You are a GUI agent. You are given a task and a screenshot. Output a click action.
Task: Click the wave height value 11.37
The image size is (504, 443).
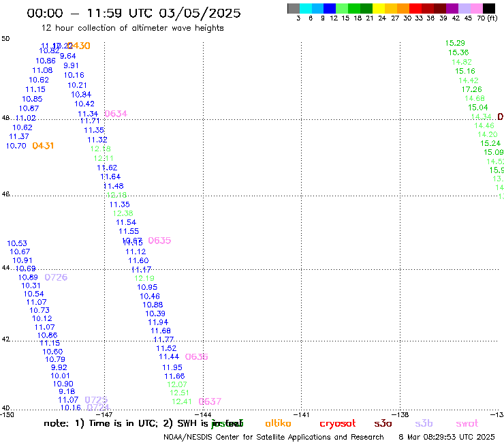pyautogui.click(x=19, y=137)
